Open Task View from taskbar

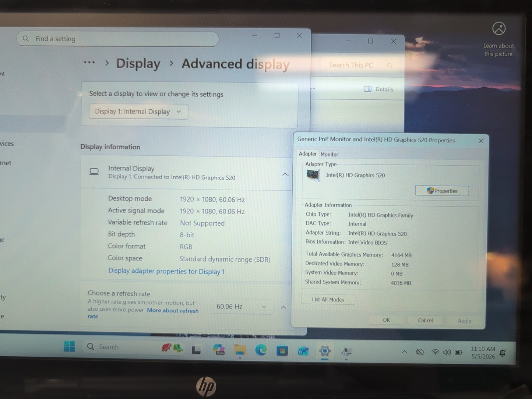196,350
